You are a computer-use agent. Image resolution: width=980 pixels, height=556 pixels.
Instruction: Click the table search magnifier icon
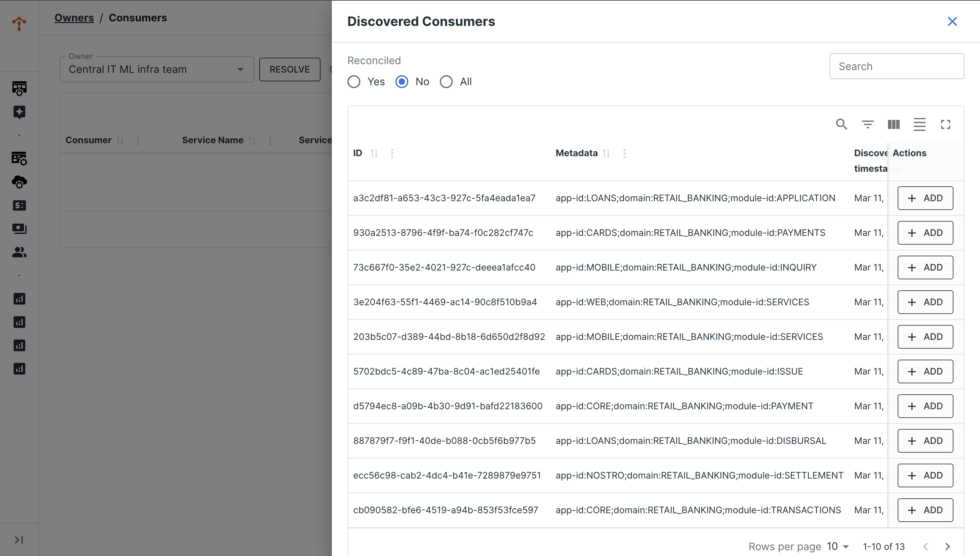(841, 124)
